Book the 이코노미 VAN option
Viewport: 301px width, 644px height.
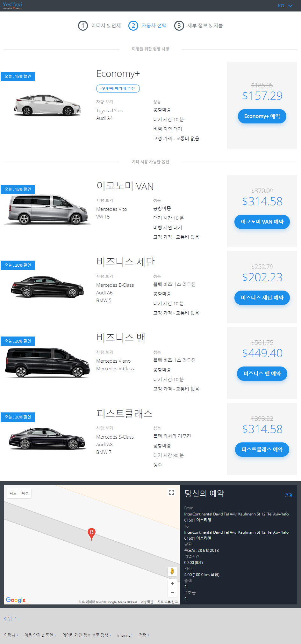coord(262,222)
